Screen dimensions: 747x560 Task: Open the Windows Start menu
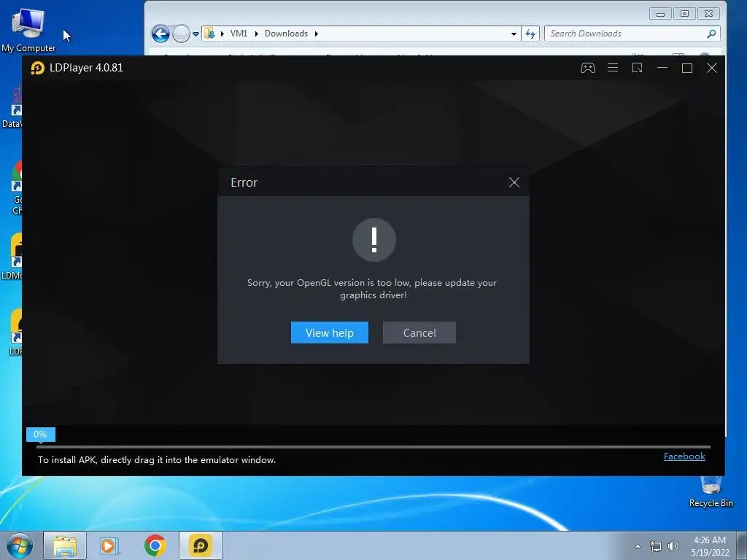click(x=20, y=545)
